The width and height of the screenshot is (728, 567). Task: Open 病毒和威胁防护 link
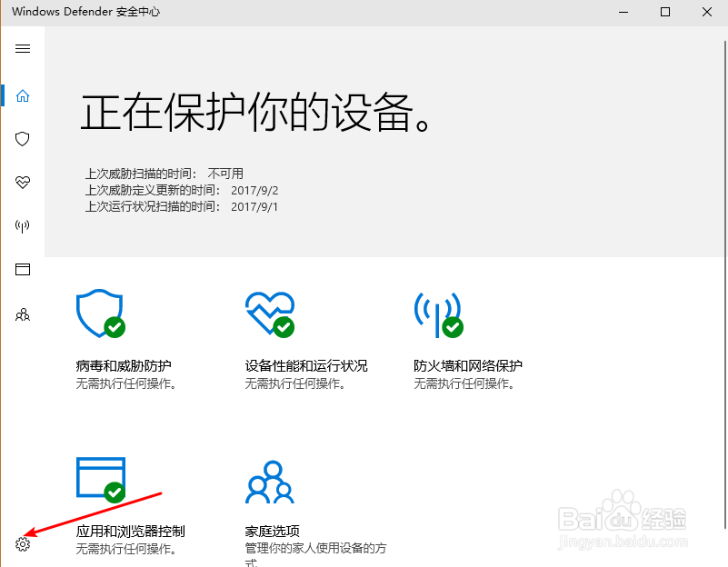tap(124, 365)
